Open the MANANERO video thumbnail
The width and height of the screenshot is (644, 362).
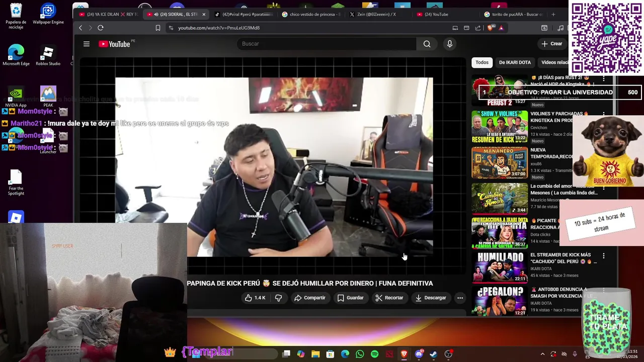point(500,163)
